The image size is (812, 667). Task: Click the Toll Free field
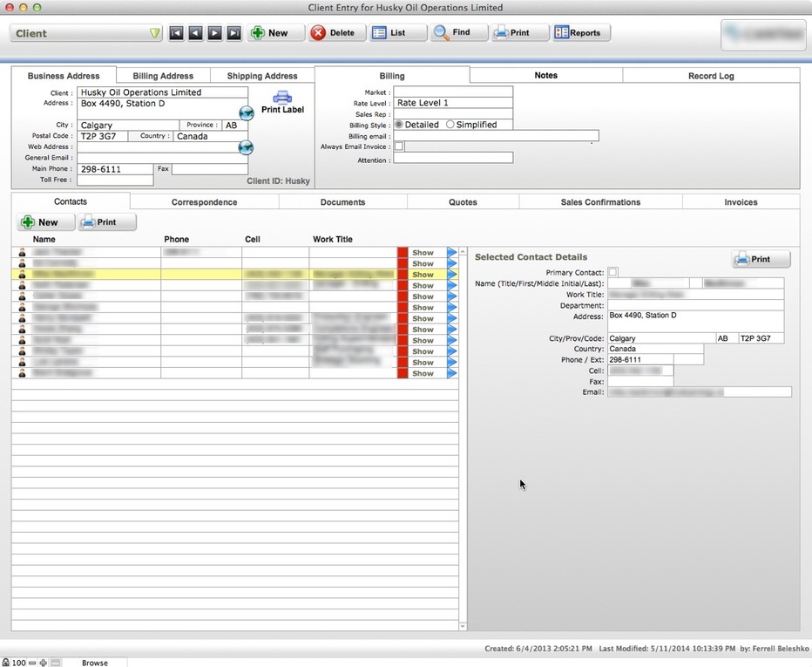click(x=115, y=180)
